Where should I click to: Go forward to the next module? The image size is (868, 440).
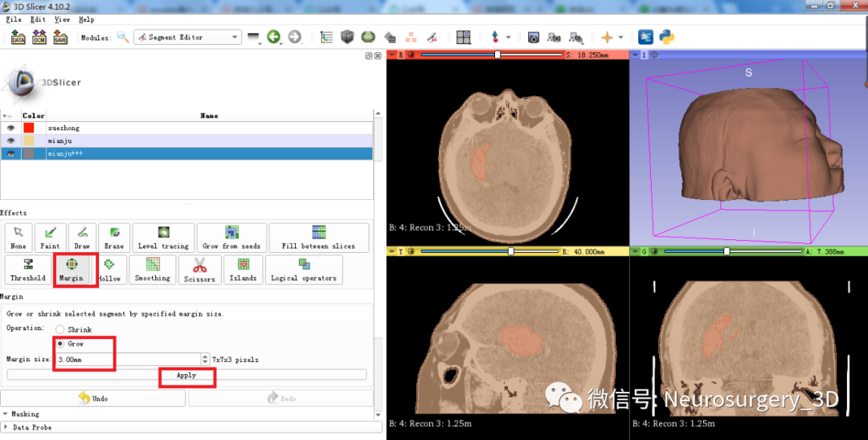pos(295,37)
